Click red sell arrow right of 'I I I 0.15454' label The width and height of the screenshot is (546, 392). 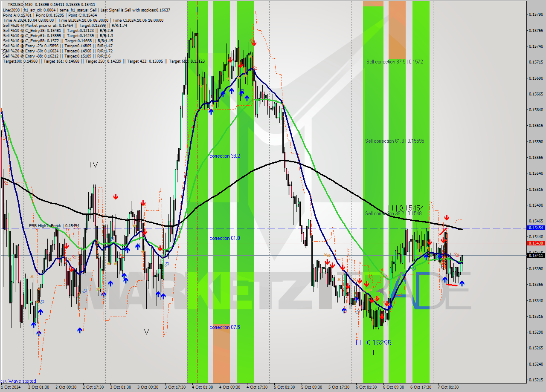(x=447, y=218)
